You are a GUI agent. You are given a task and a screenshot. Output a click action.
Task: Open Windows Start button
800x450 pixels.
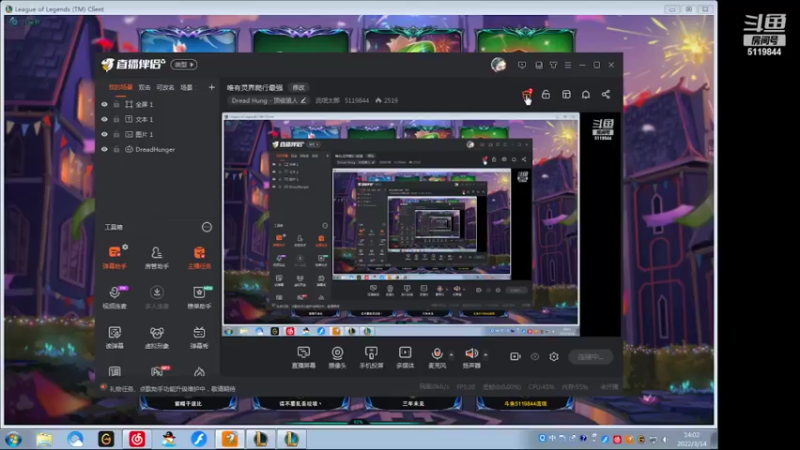point(14,439)
